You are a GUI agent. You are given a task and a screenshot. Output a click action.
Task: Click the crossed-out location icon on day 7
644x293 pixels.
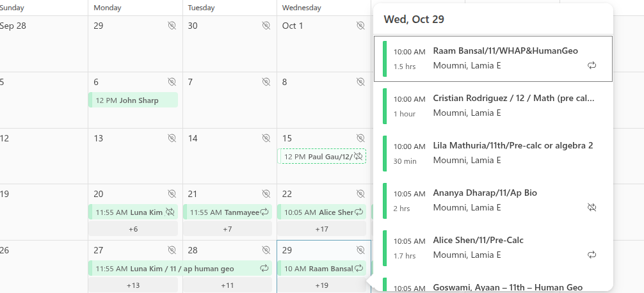click(266, 82)
